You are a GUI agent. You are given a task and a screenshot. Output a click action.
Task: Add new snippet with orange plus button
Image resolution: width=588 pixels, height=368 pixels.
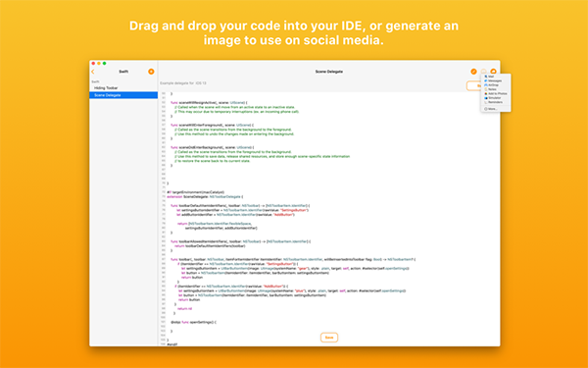(x=151, y=72)
